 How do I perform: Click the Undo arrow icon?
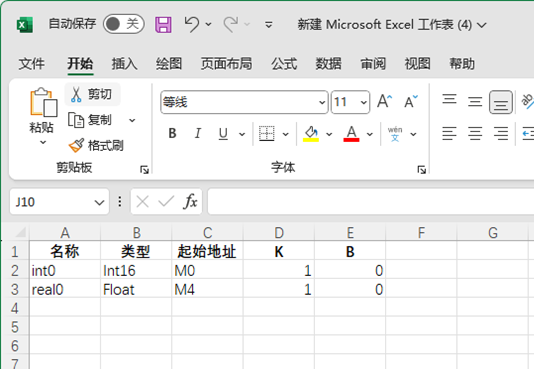click(x=192, y=24)
